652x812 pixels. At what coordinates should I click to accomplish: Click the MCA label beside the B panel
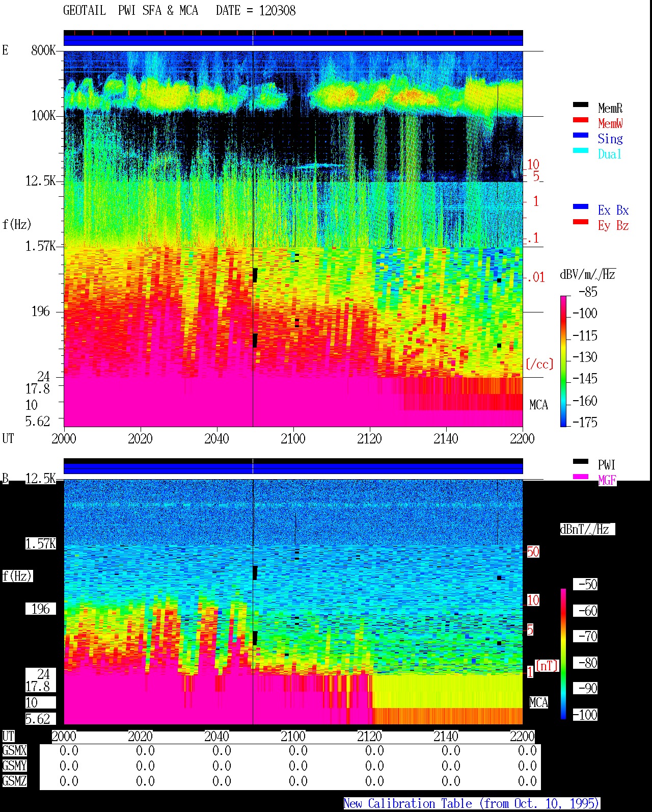tap(538, 702)
